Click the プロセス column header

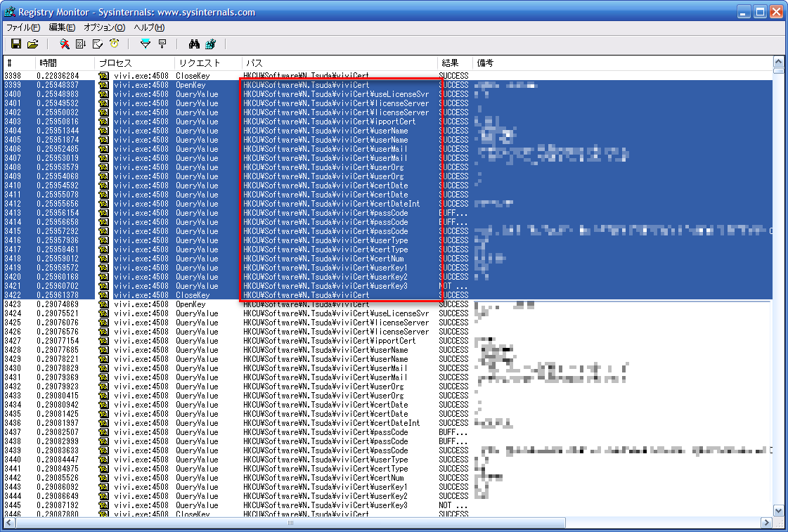point(135,63)
